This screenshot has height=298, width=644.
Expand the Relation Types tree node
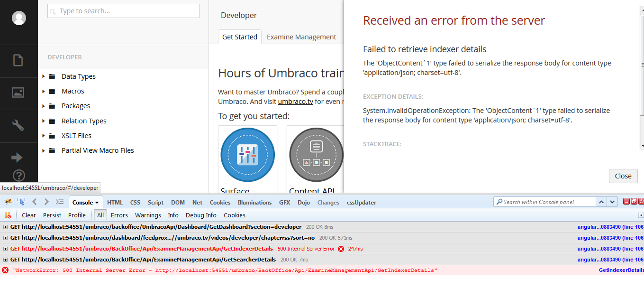tap(43, 121)
